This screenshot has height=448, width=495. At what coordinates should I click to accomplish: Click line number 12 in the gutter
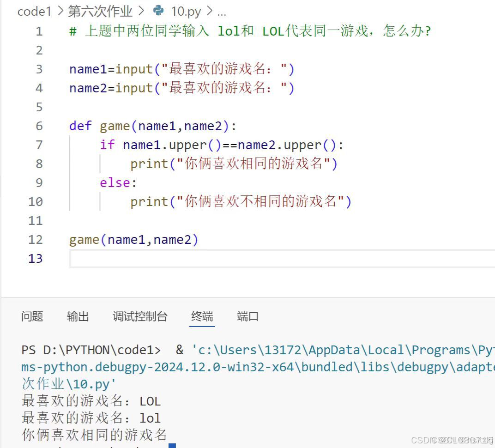pyautogui.click(x=36, y=240)
